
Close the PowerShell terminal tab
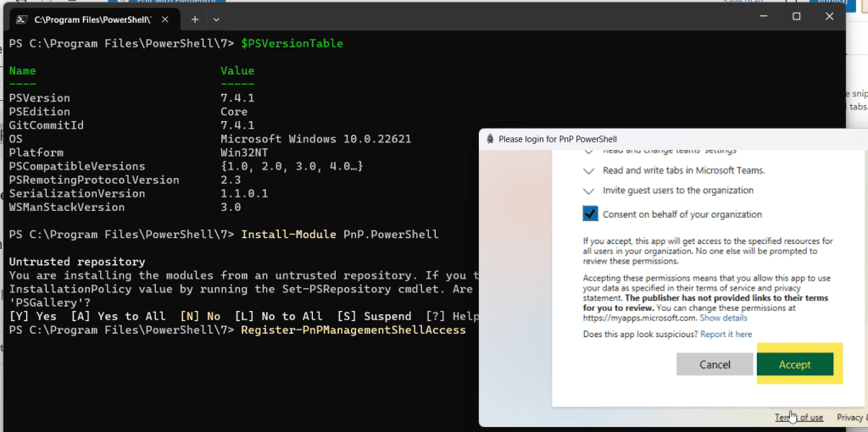[x=164, y=19]
